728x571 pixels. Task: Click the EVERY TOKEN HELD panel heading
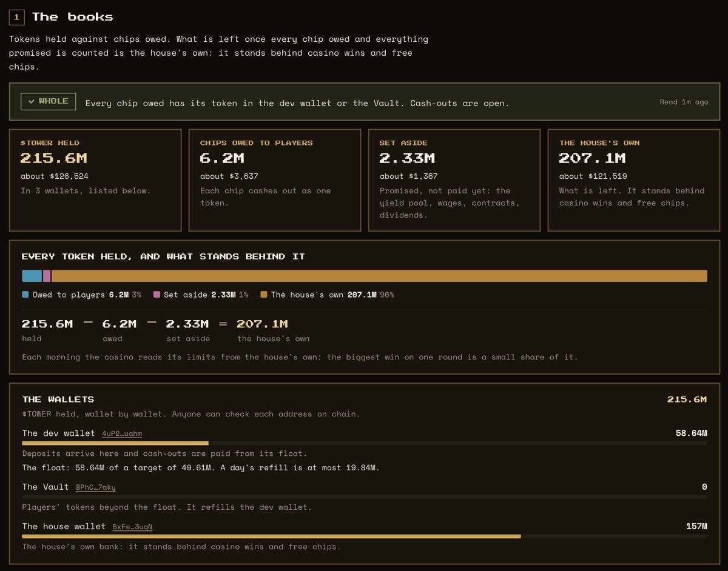coord(163,256)
